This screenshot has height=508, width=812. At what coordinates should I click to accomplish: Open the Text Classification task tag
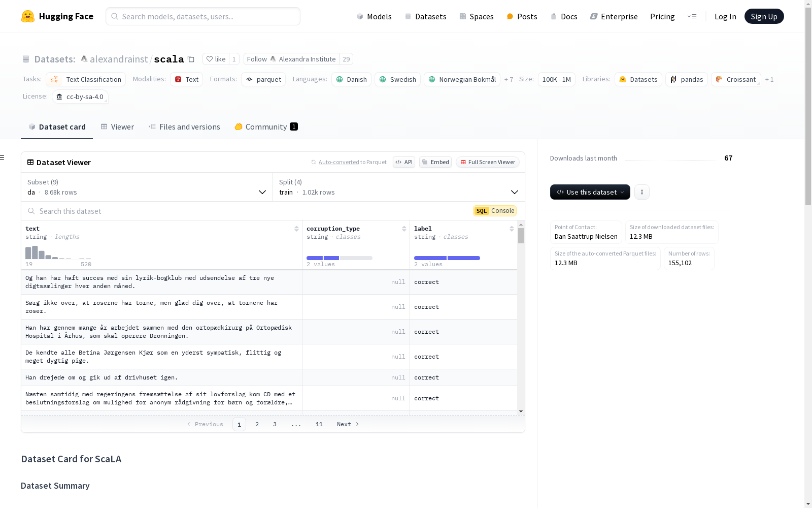86,79
